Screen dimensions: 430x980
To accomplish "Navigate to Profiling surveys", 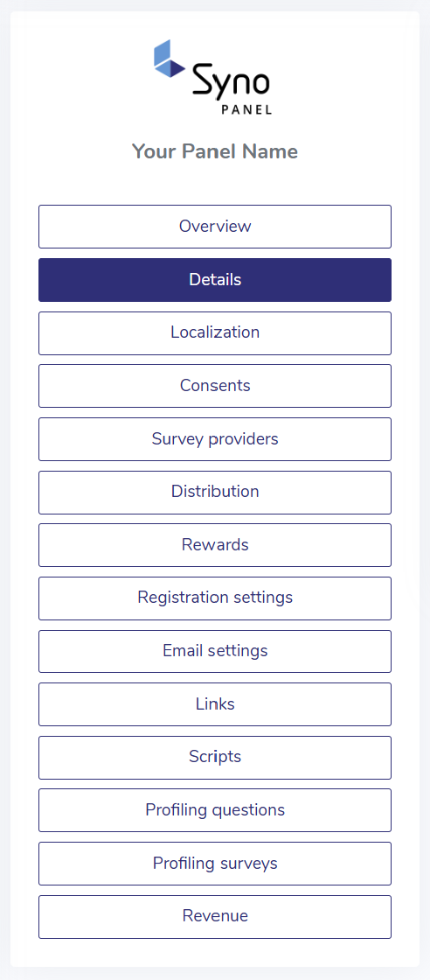I will click(x=215, y=864).
